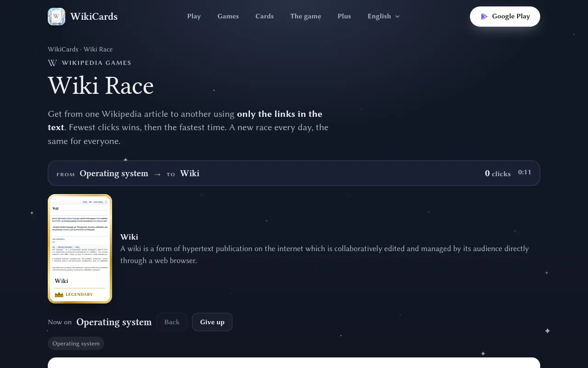Click the Now on Operating system title
The image size is (588, 368).
[x=114, y=322]
